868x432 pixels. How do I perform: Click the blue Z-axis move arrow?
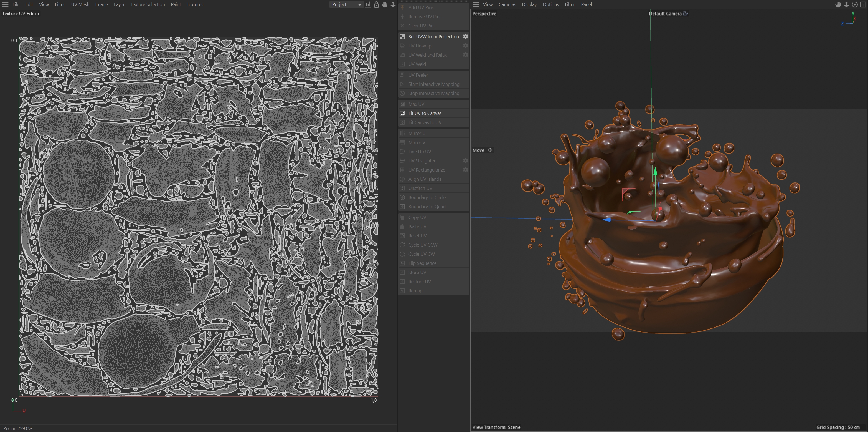click(607, 220)
